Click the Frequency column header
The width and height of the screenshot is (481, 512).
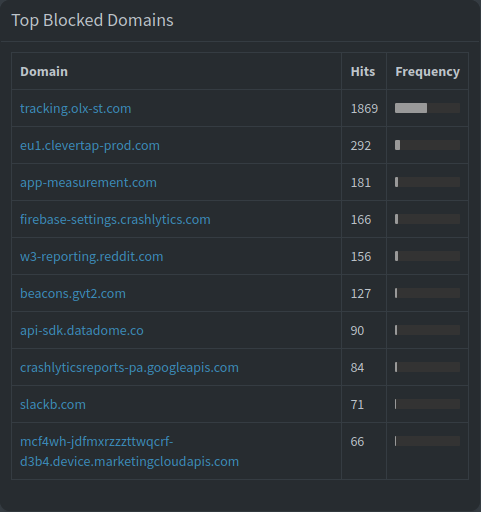427,72
